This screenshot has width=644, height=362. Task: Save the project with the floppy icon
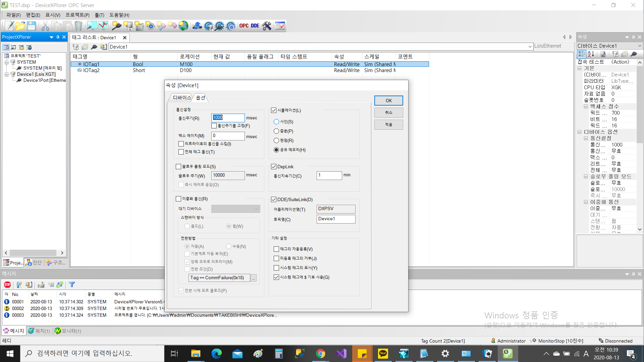pos(32,26)
